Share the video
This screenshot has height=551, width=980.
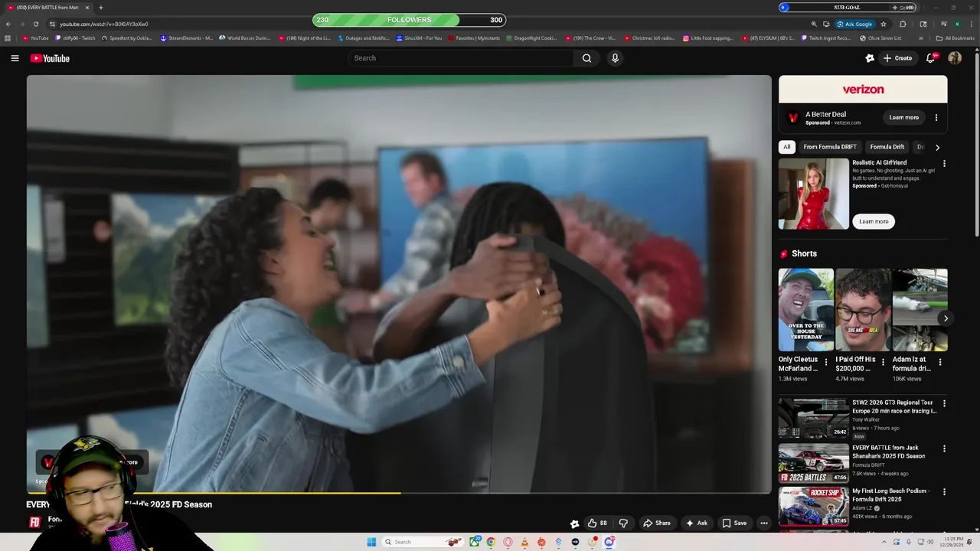point(657,523)
